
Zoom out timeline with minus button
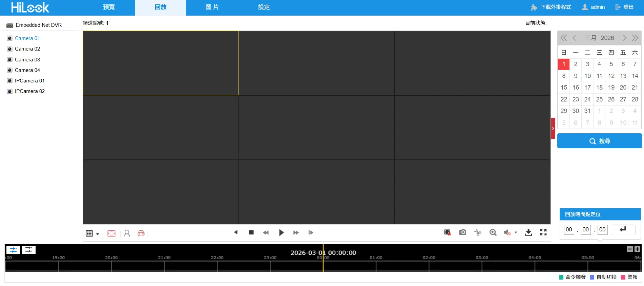point(630,249)
